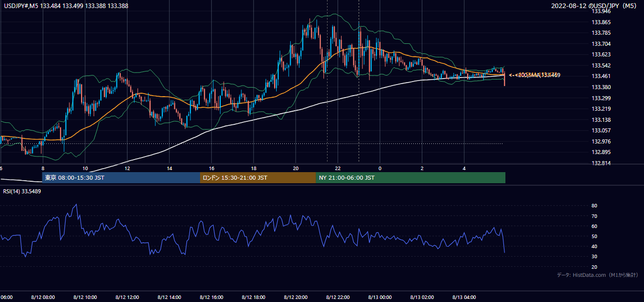Select the 8/12 14:00 bottom time label

pos(169,297)
